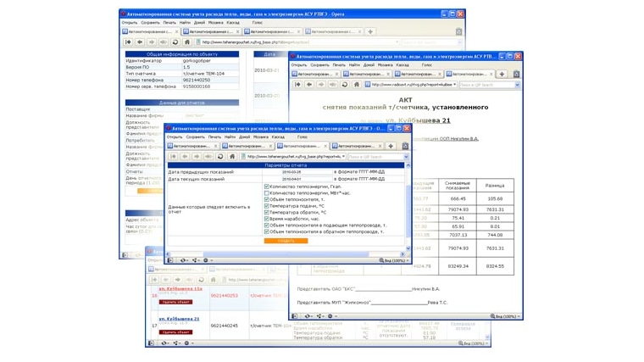644x362 pixels.
Task: Switch to first tab in AKT report window
Action: click(314, 74)
